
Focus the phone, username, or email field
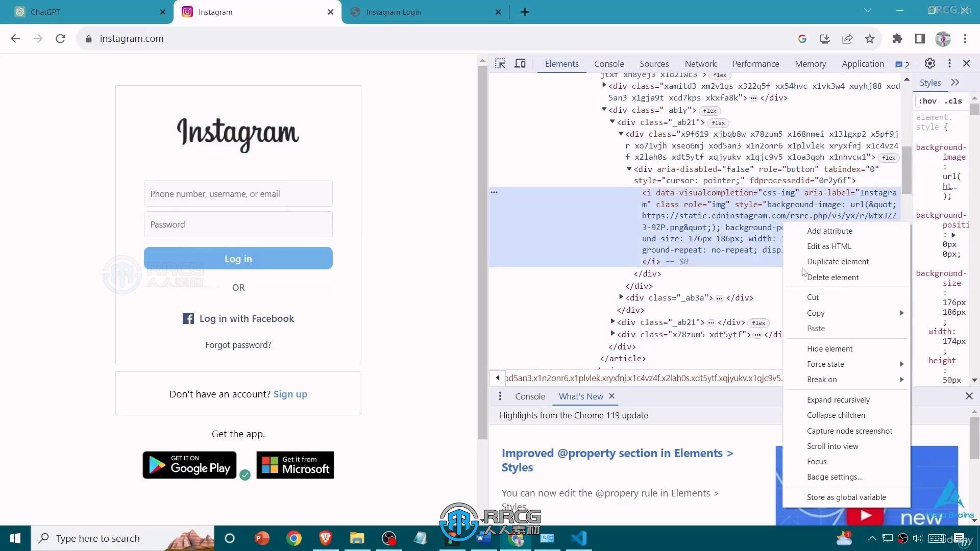238,194
